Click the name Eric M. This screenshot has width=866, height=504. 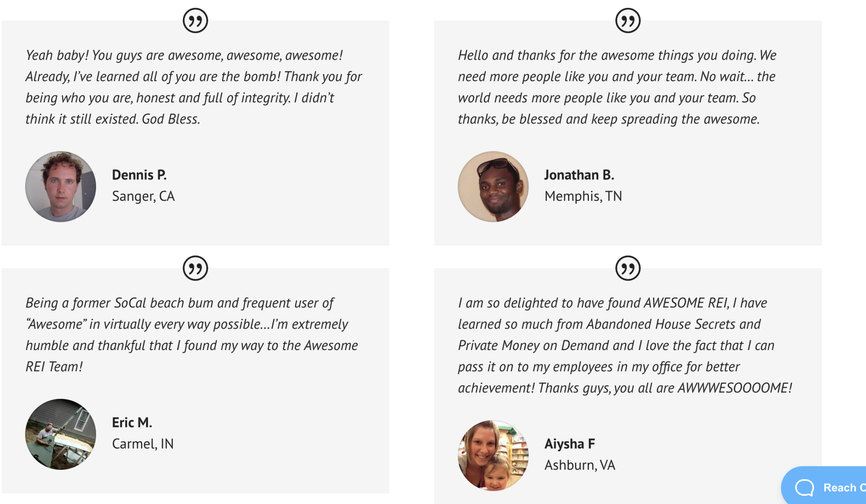tap(132, 422)
